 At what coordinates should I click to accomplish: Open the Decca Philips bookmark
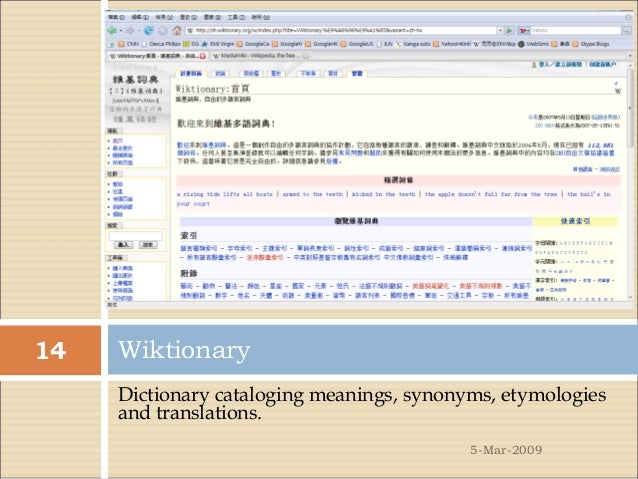[x=161, y=44]
